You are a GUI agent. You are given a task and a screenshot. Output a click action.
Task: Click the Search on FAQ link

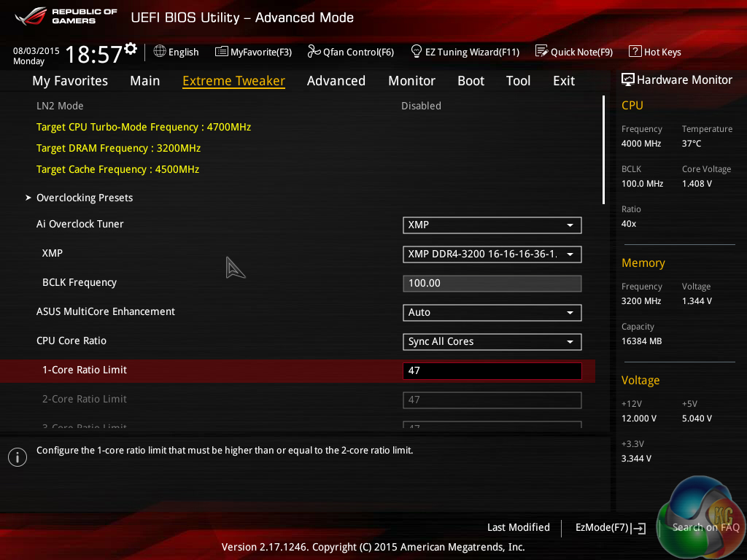pyautogui.click(x=705, y=527)
